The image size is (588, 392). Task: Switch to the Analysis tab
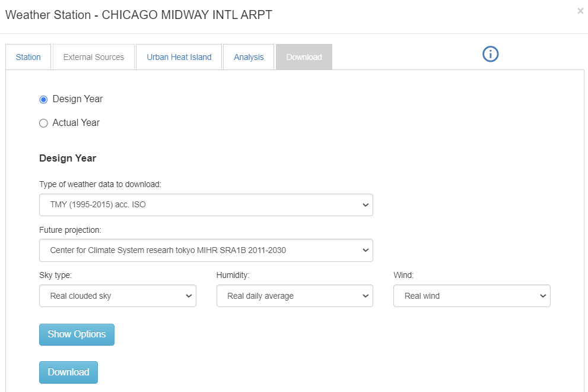(x=249, y=57)
